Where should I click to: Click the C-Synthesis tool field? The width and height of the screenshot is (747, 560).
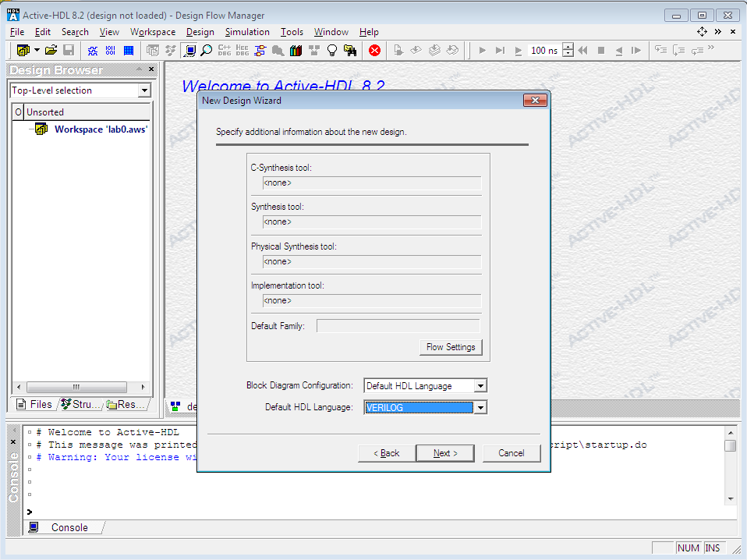[372, 183]
